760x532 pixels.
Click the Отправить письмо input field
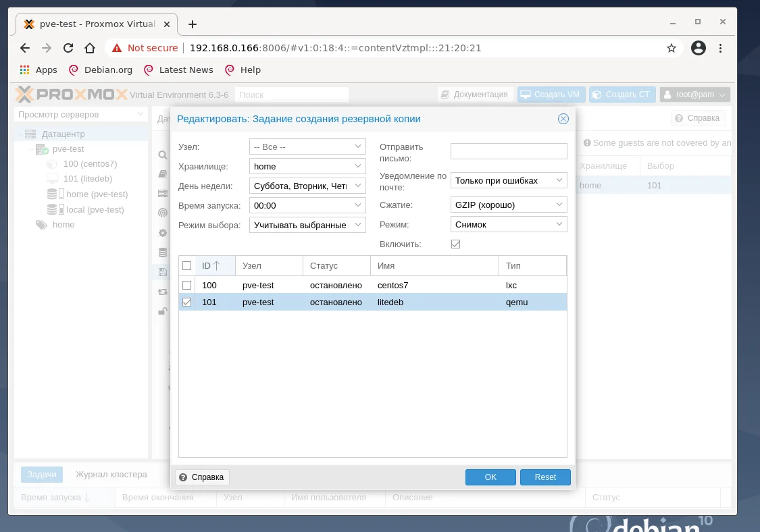click(x=508, y=151)
